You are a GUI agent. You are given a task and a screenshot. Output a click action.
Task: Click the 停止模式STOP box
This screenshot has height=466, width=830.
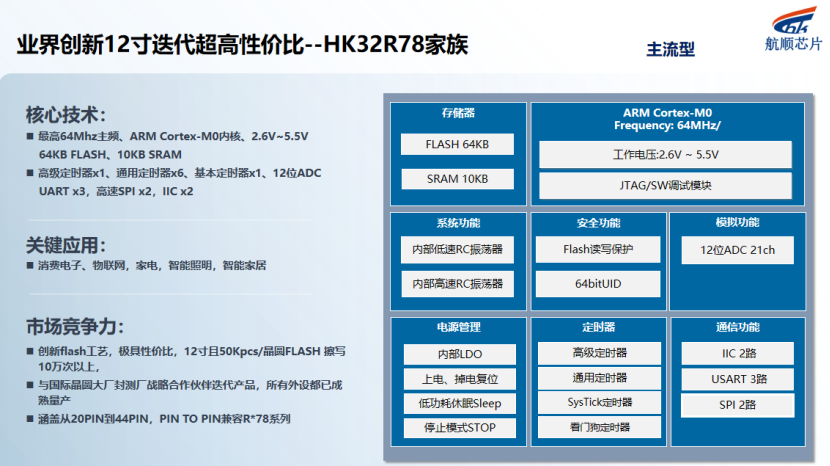click(460, 429)
